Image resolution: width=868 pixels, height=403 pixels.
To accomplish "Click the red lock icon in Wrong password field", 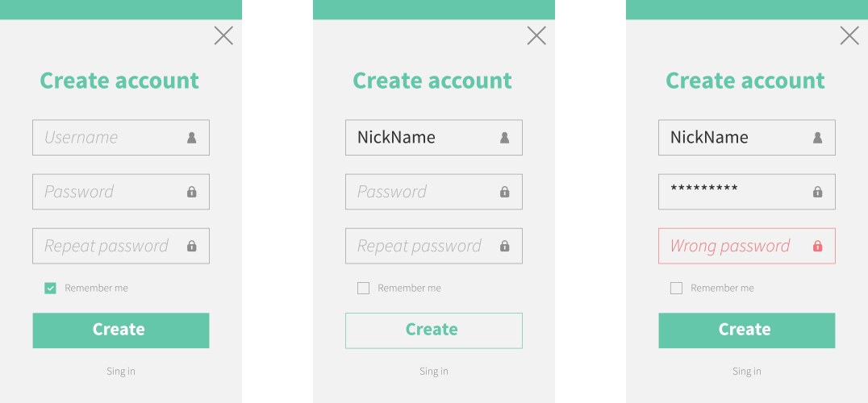I will 817,246.
